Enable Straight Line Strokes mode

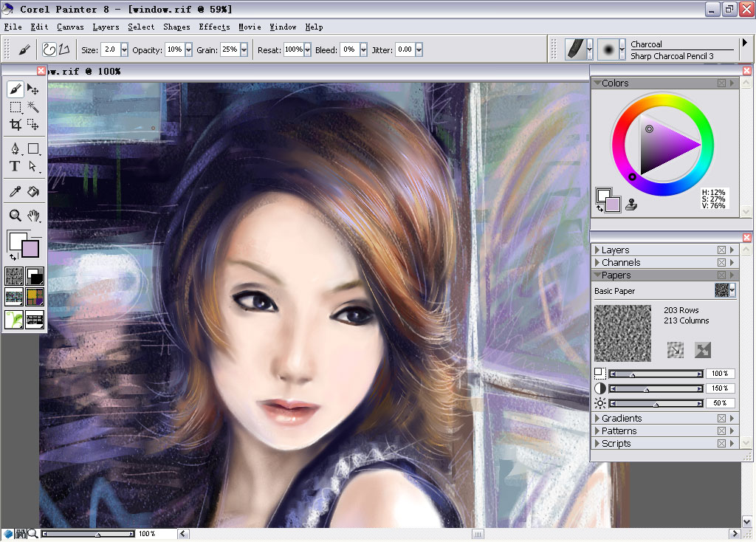click(64, 49)
